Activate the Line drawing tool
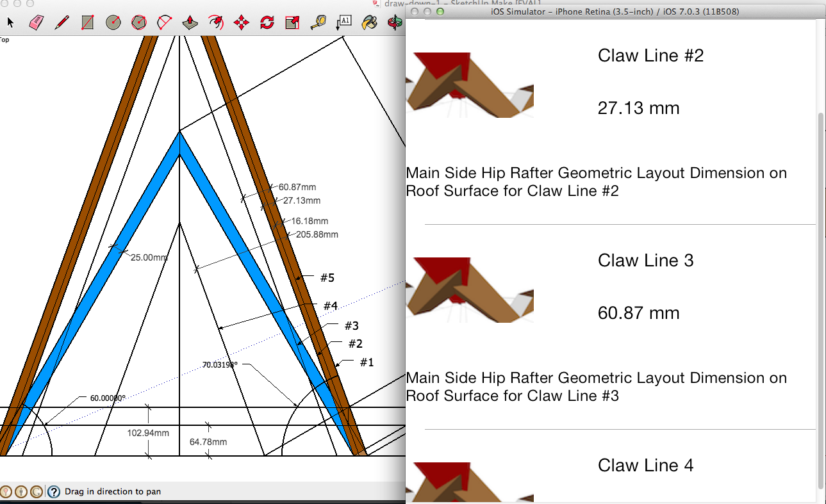The image size is (826, 504). click(x=62, y=22)
